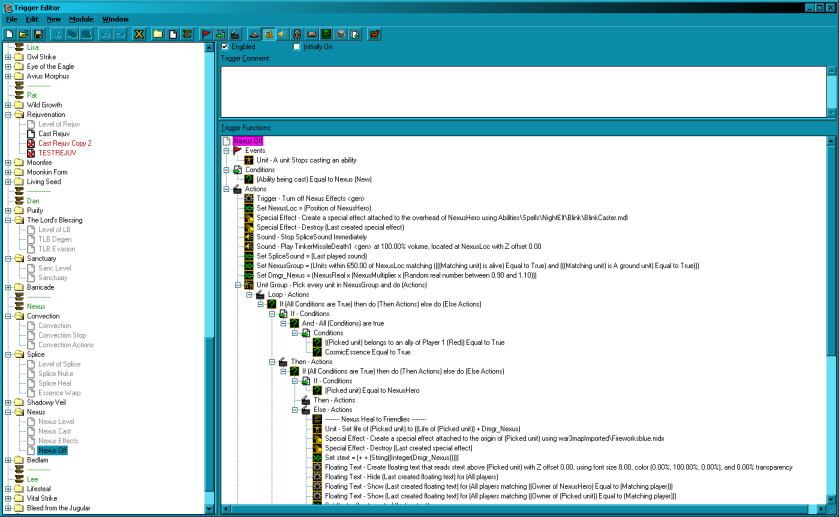Add a new condition via toolbar icon
The image size is (839, 517).
click(x=220, y=34)
